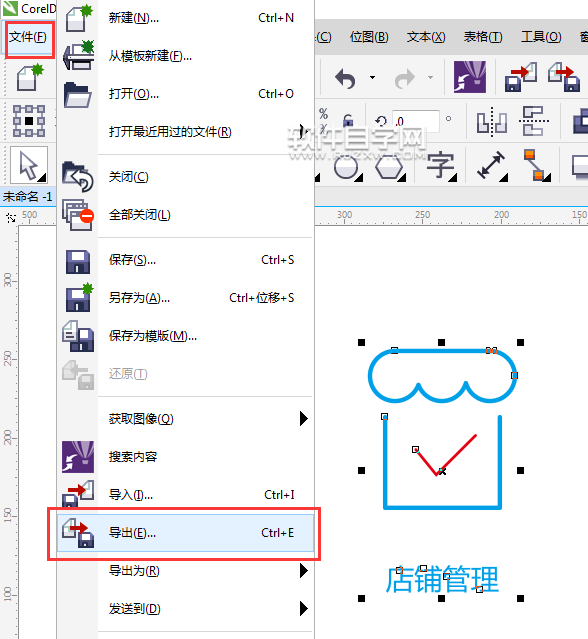Click the search content balloon toolbar icon
This screenshot has height=639, width=588.
tap(470, 77)
